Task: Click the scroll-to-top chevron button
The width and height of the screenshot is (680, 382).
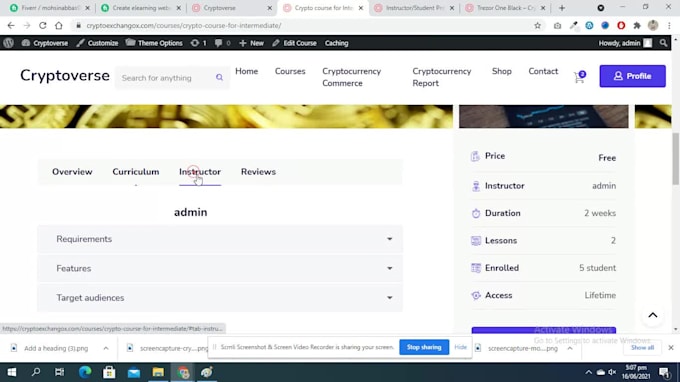Action: (x=653, y=315)
